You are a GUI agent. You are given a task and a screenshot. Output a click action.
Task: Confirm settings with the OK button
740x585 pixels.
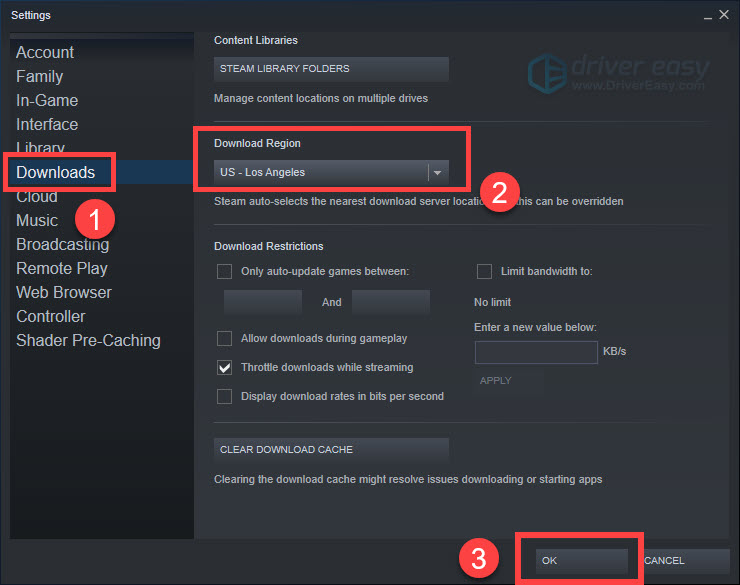tap(581, 561)
